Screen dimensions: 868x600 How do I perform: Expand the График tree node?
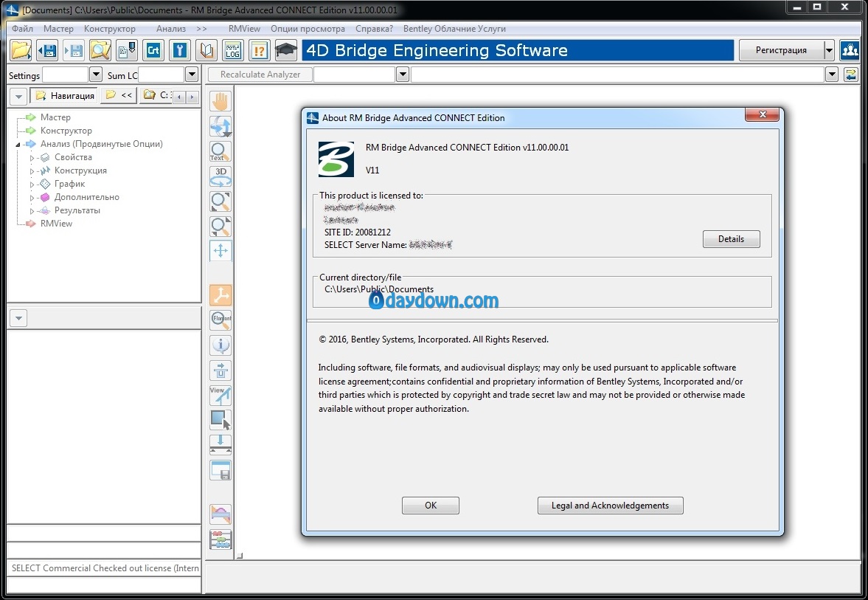point(32,185)
